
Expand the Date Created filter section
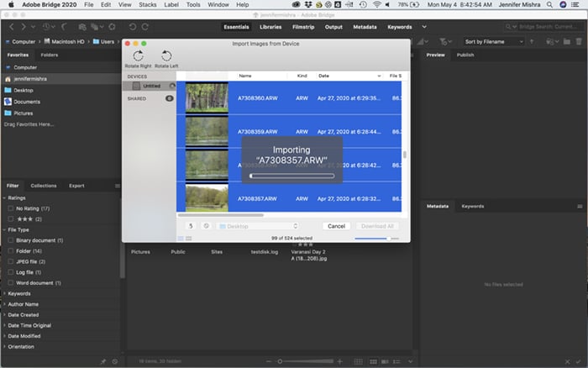5,315
